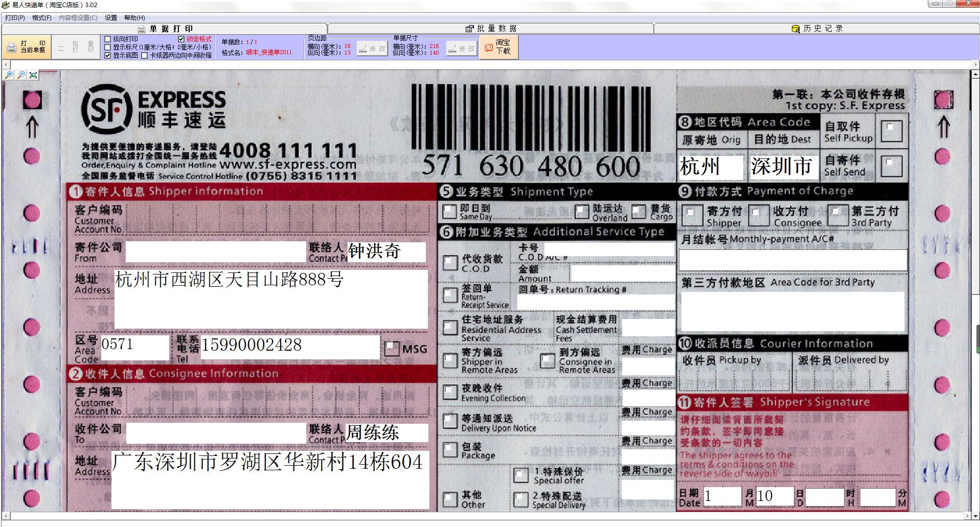Click the shipper contact field 钟洪奇
This screenshot has width=980, height=527.
coord(386,252)
